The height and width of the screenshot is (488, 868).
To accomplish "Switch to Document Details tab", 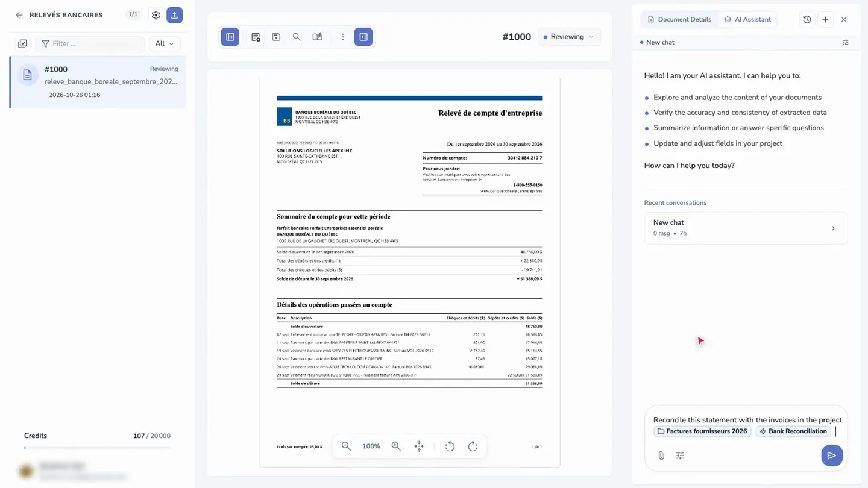I will point(679,19).
